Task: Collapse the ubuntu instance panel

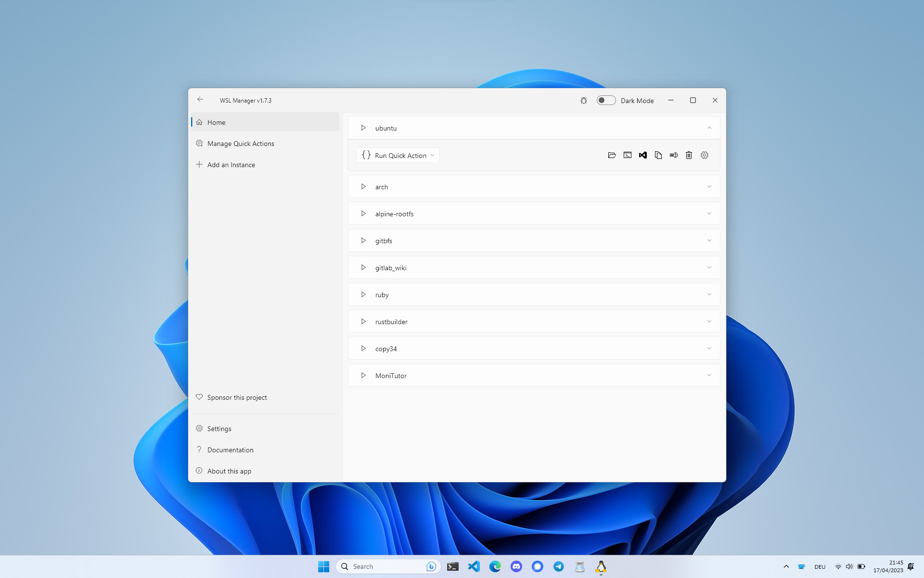Action: tap(709, 127)
